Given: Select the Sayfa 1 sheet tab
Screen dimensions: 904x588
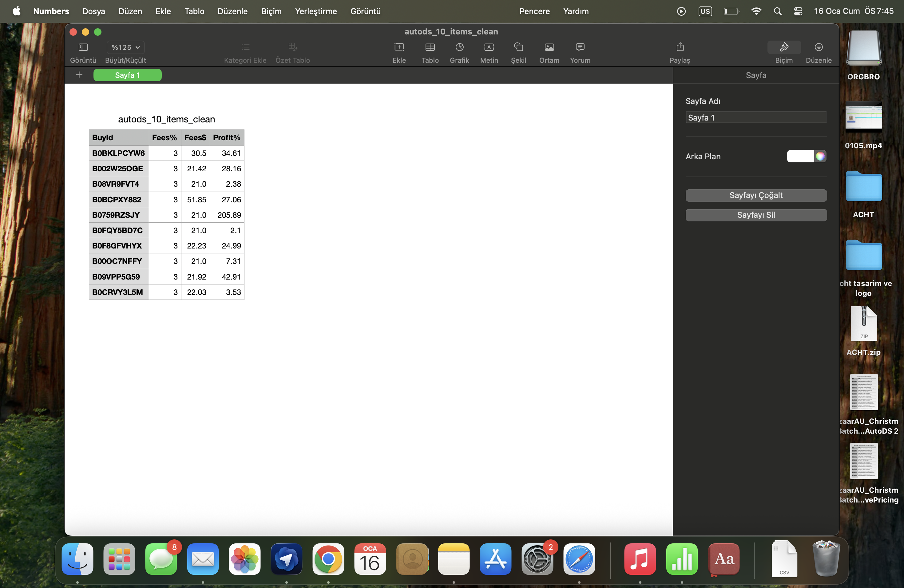Looking at the screenshot, I should click(x=127, y=75).
